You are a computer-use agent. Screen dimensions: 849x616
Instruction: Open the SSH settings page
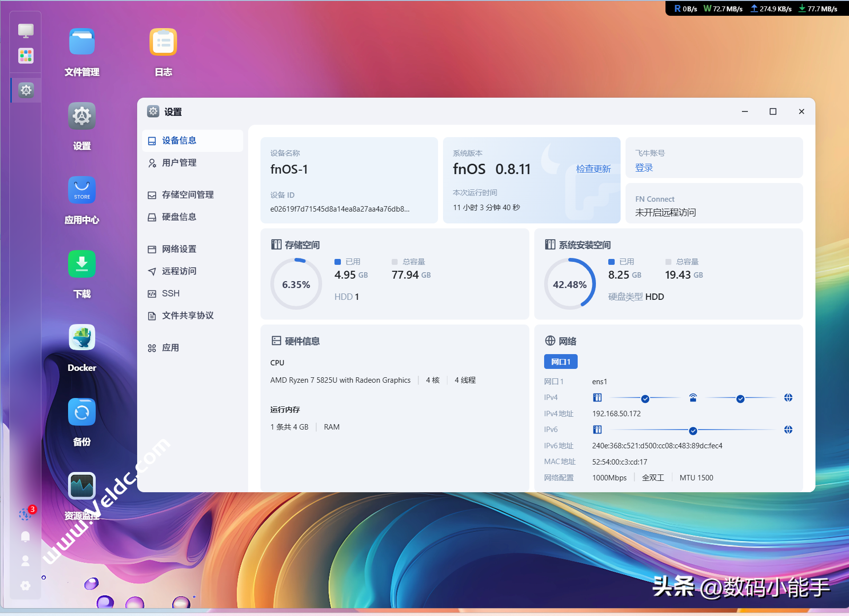click(x=171, y=293)
